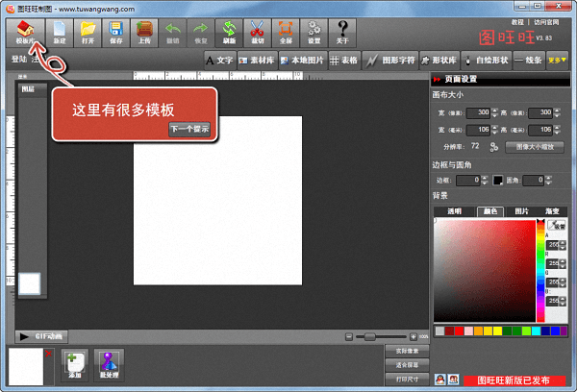Open the 访问官网 link
The height and width of the screenshot is (392, 577).
pyautogui.click(x=546, y=21)
